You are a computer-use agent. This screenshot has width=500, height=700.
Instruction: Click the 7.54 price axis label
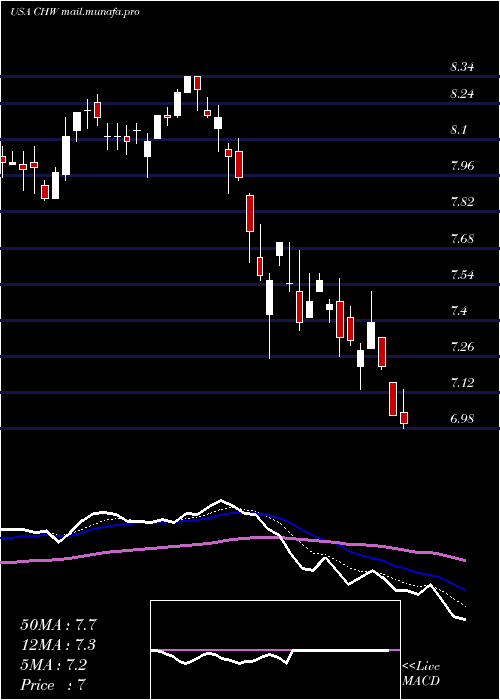(x=462, y=274)
